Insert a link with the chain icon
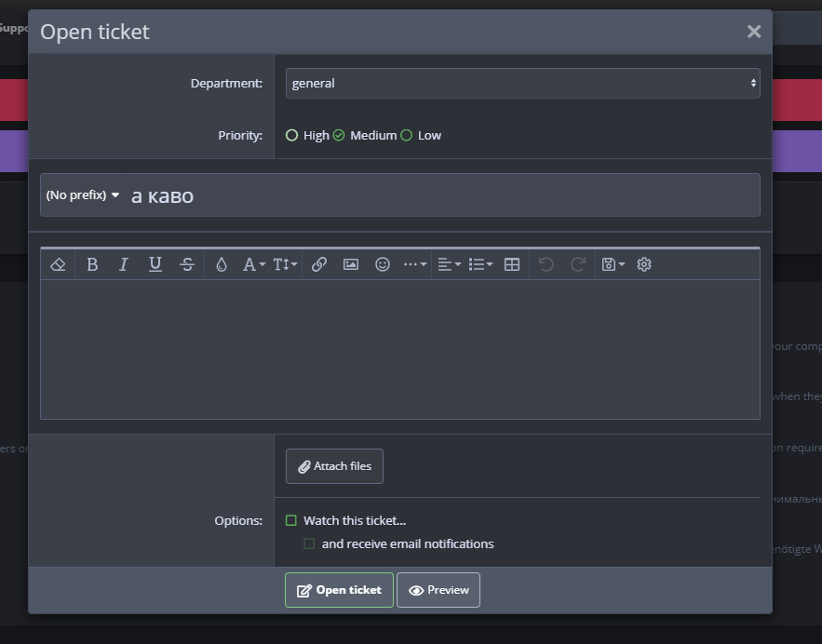Image resolution: width=822 pixels, height=644 pixels. [319, 264]
